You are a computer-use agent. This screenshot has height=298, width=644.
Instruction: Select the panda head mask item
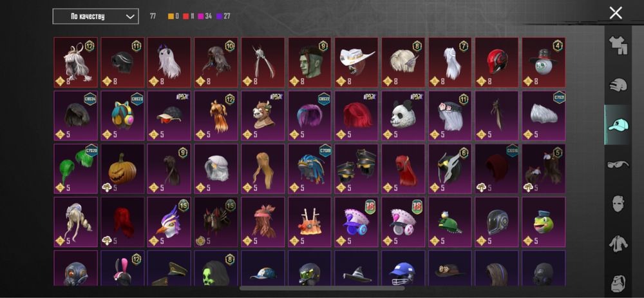point(403,115)
